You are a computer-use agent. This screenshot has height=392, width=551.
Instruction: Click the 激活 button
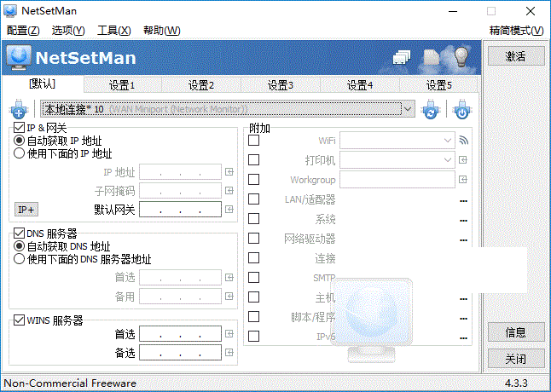pyautogui.click(x=516, y=56)
